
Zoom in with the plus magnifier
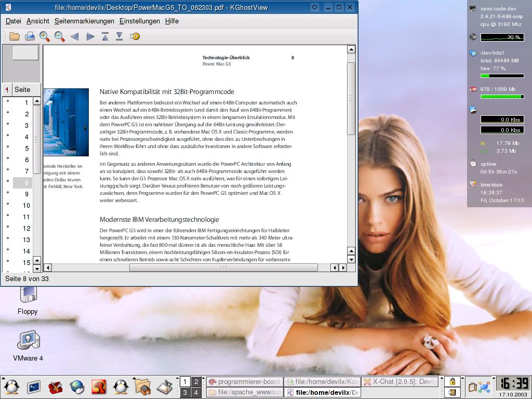(45, 36)
